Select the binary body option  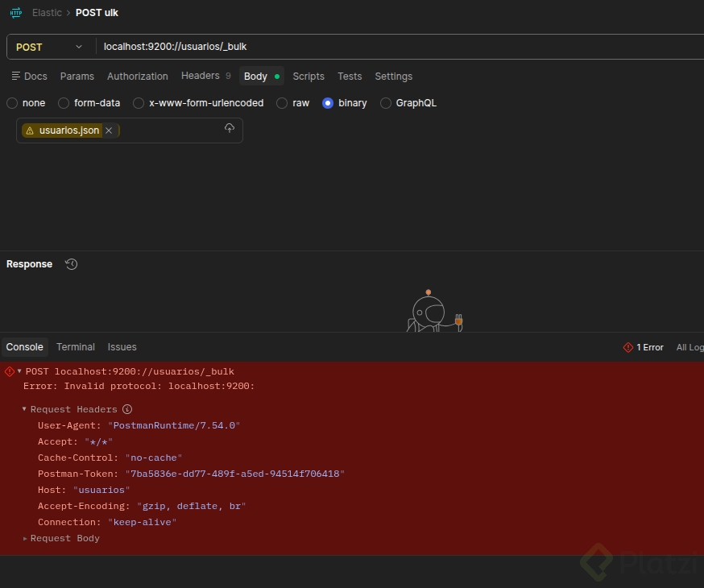click(328, 103)
